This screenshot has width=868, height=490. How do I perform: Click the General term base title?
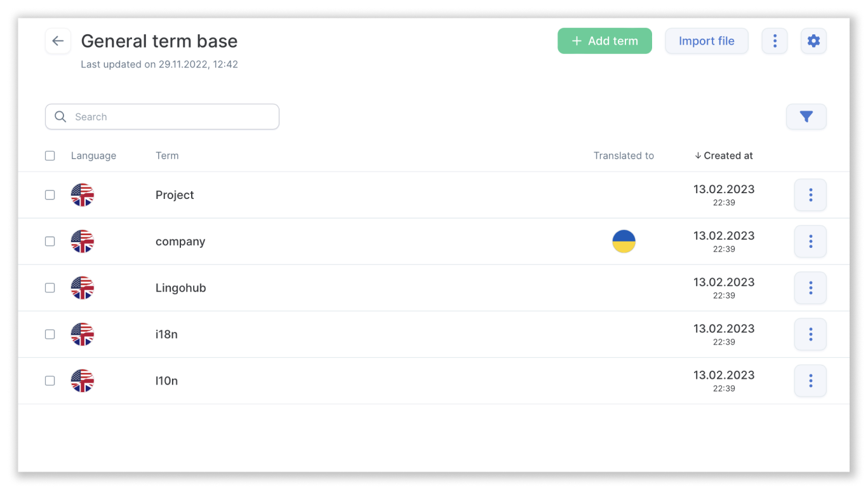pyautogui.click(x=159, y=41)
